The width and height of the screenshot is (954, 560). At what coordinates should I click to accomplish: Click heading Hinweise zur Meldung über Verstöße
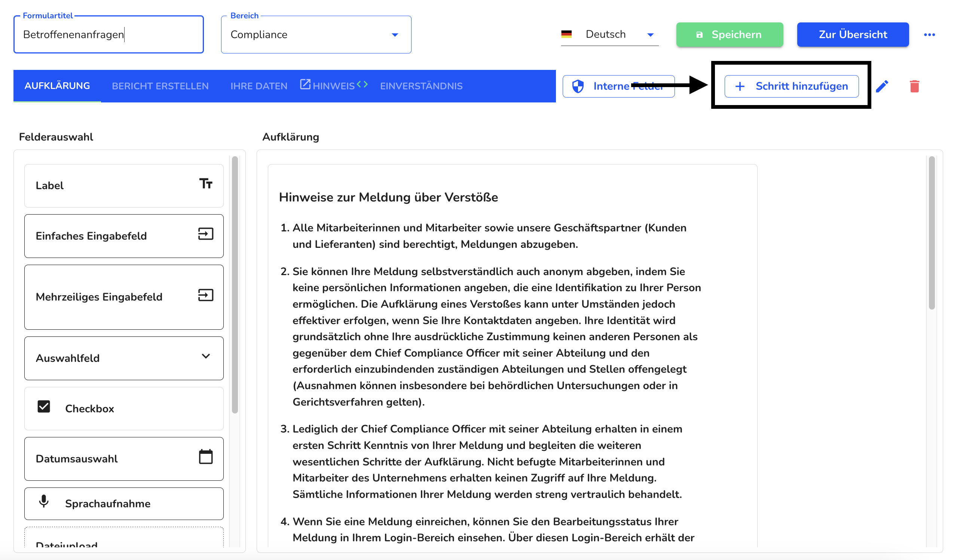(x=388, y=197)
